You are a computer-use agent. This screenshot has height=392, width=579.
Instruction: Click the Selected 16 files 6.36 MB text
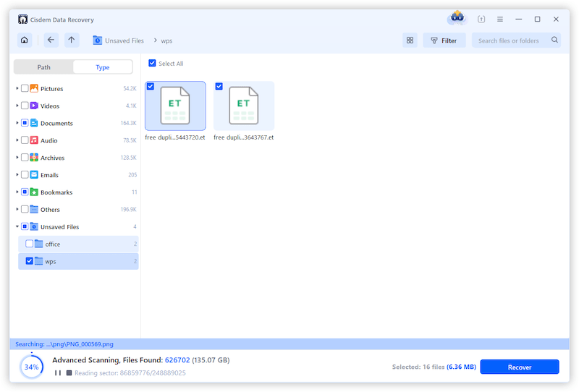point(434,367)
